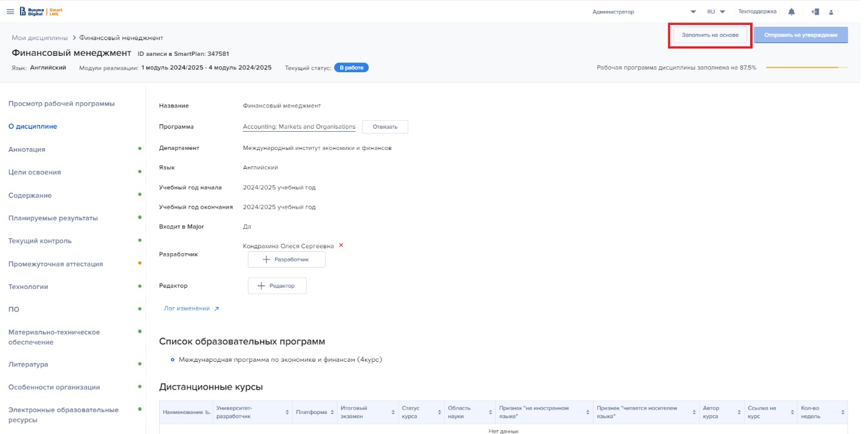The image size is (868, 434).
Task: Go to Промежуточная аттестация section
Action: coord(55,264)
